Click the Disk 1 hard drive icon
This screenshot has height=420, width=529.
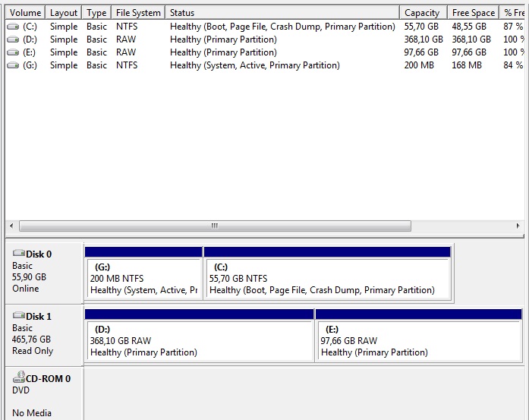[18, 315]
